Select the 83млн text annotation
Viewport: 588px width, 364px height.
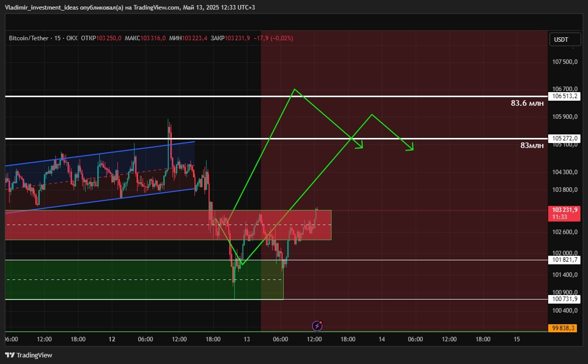(532, 145)
